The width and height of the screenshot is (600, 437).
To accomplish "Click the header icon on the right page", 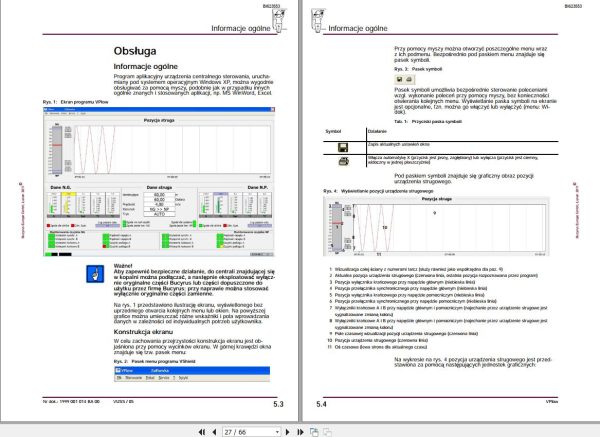I will (x=318, y=21).
